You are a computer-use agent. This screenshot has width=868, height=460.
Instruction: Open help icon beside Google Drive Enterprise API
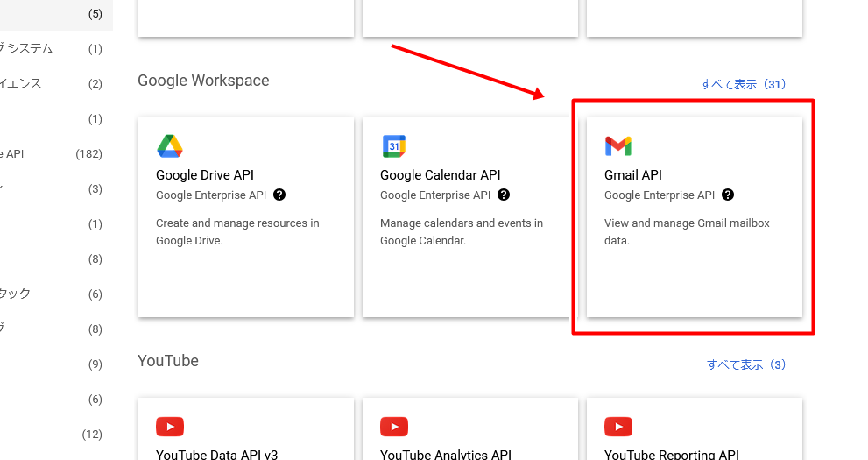(x=279, y=195)
